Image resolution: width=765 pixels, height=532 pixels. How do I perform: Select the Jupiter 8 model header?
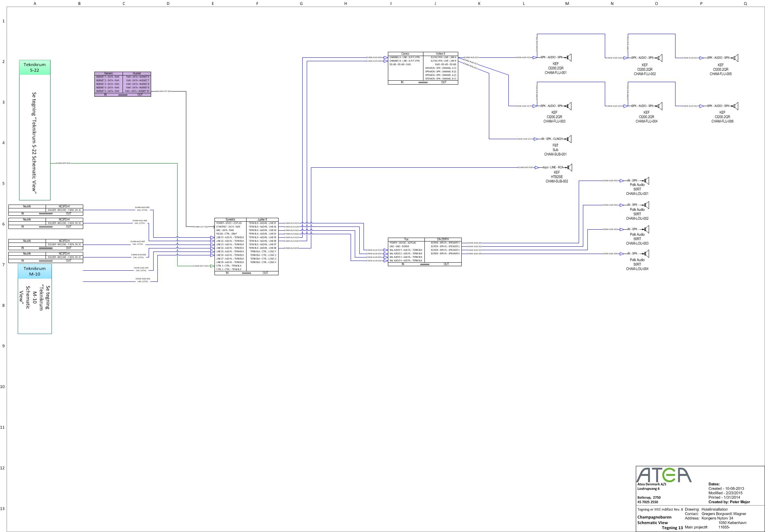262,220
